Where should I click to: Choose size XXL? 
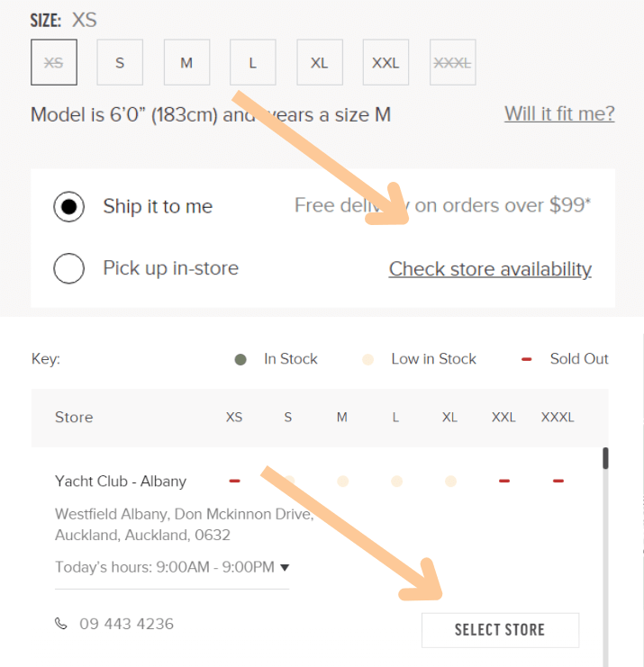385,62
